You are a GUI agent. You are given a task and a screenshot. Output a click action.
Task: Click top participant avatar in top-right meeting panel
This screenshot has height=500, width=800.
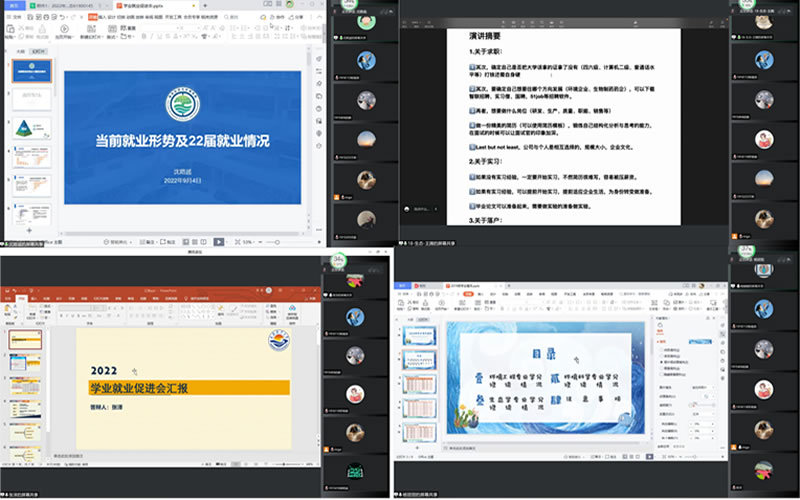click(763, 20)
